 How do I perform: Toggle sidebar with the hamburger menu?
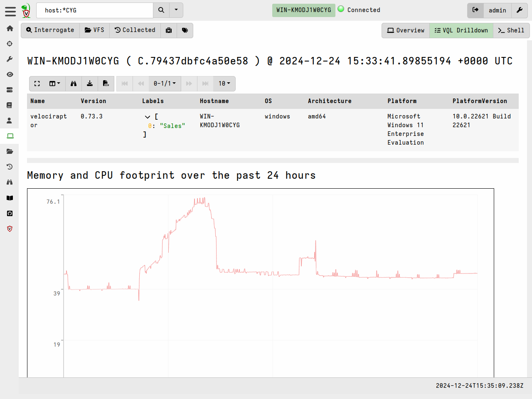(10, 11)
